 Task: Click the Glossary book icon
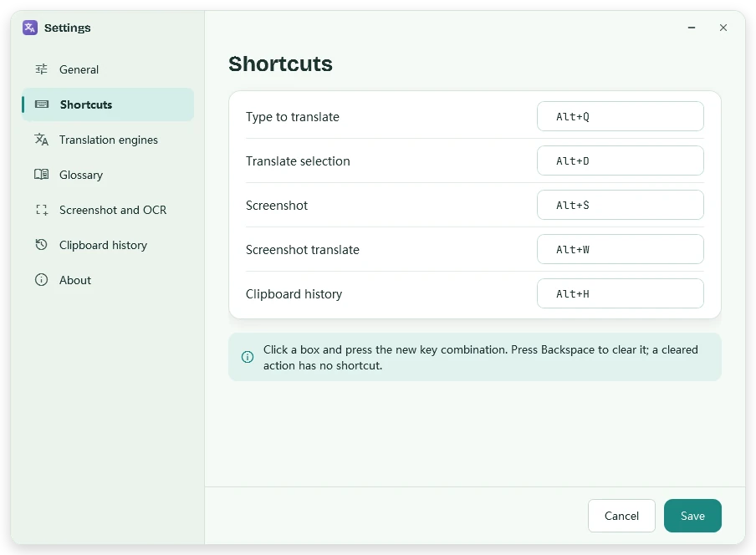(42, 175)
